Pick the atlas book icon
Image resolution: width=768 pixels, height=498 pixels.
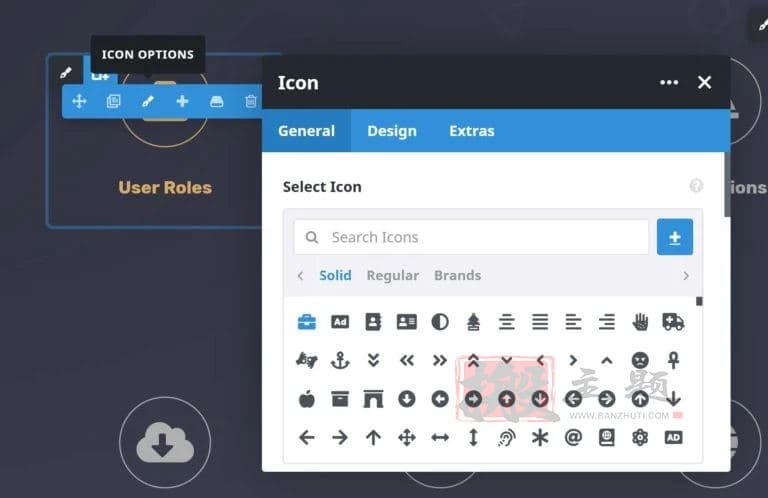(x=606, y=437)
